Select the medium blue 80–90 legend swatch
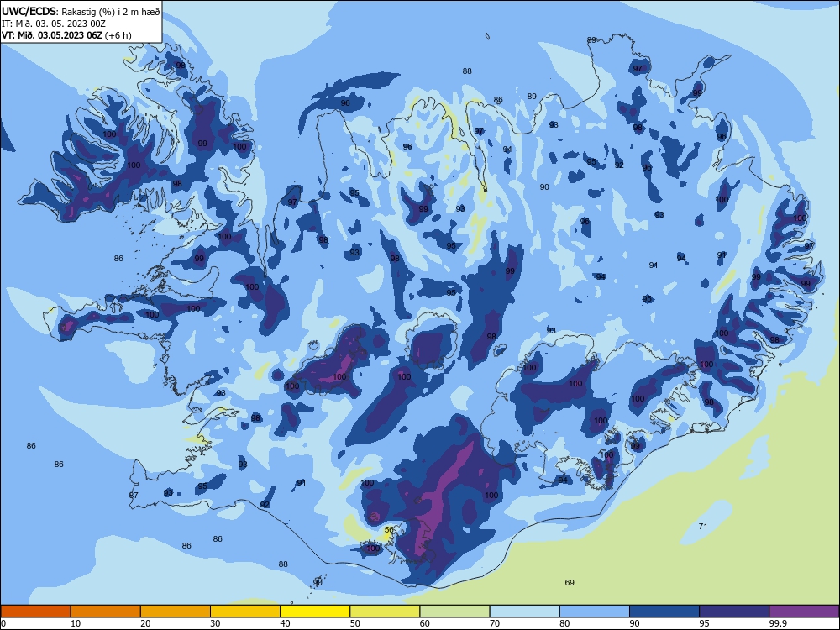Viewport: 840px width, 630px height. pyautogui.click(x=595, y=612)
